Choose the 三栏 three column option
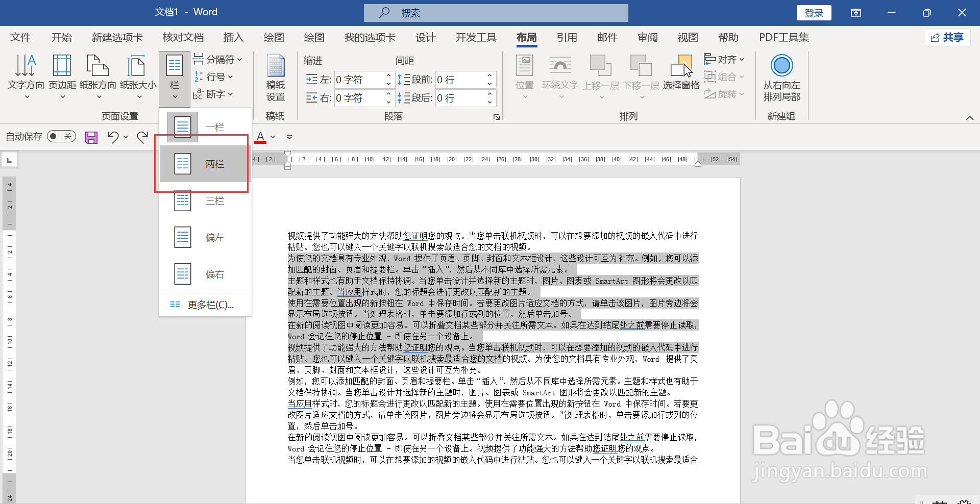980x504 pixels. [205, 200]
